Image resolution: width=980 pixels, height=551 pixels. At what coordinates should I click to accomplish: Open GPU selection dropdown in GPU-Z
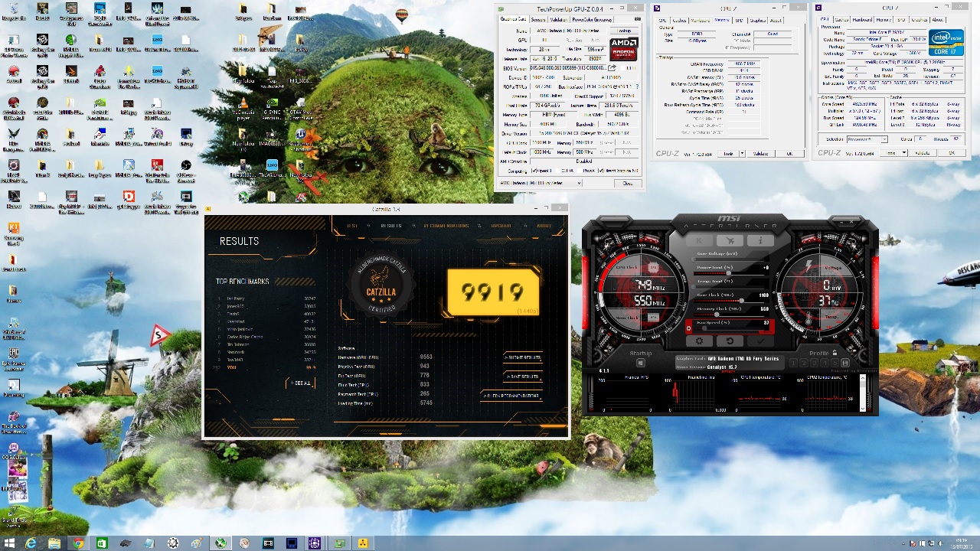[541, 183]
